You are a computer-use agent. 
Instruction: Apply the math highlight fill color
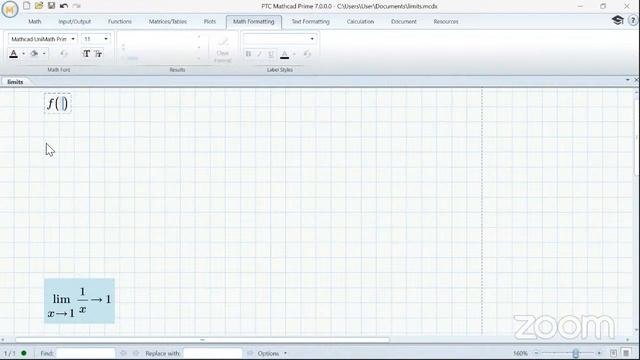(34, 54)
